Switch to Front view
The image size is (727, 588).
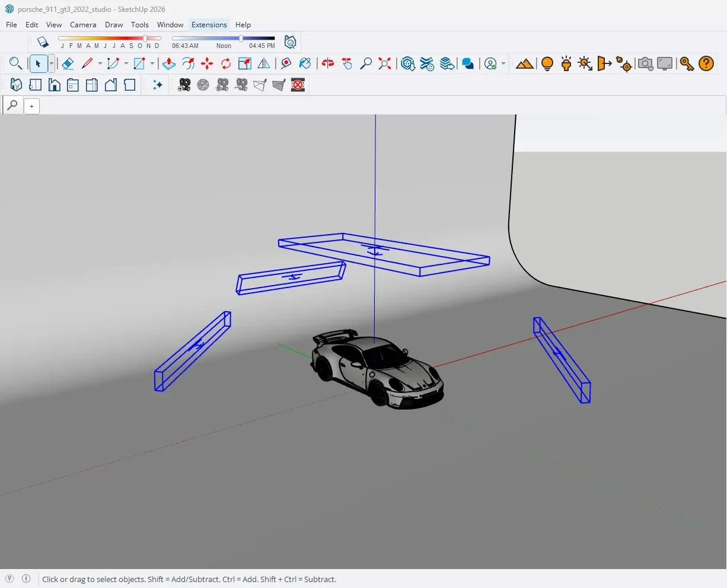pos(54,85)
